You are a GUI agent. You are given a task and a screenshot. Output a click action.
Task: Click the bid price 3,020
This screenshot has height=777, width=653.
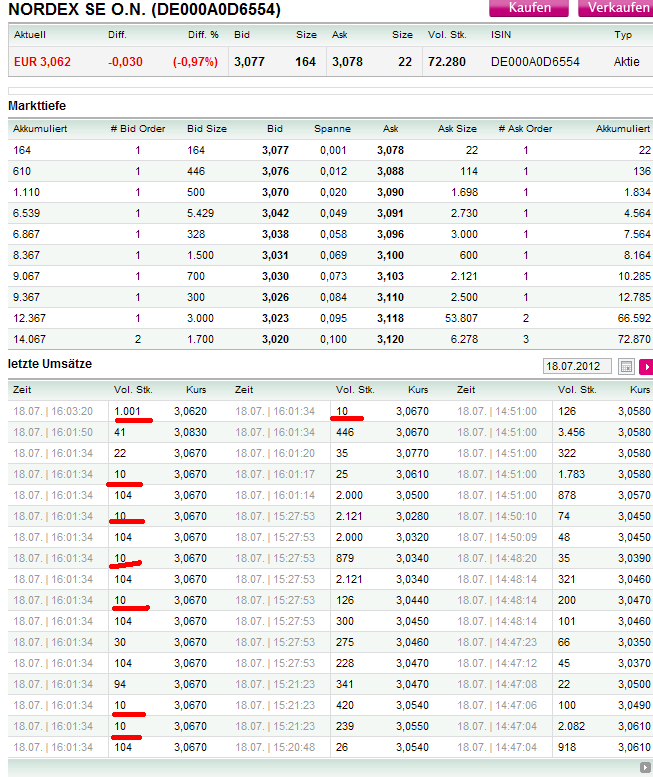click(x=275, y=339)
